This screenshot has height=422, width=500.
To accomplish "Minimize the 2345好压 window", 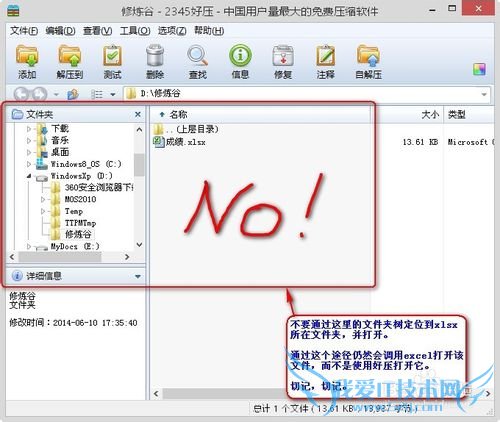I will click(433, 10).
